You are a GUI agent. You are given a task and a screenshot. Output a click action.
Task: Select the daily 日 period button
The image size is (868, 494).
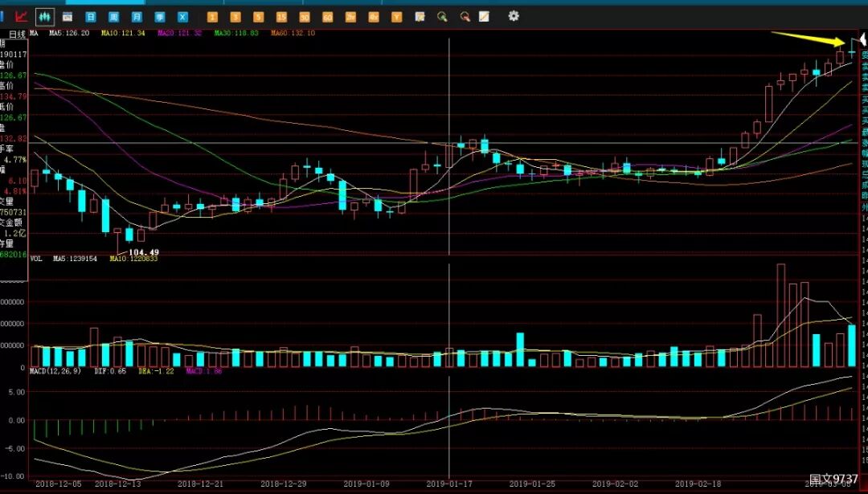tap(91, 17)
